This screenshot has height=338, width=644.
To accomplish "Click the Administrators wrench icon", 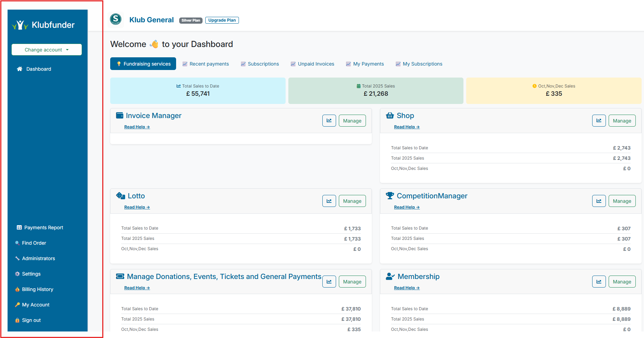I will (x=18, y=258).
